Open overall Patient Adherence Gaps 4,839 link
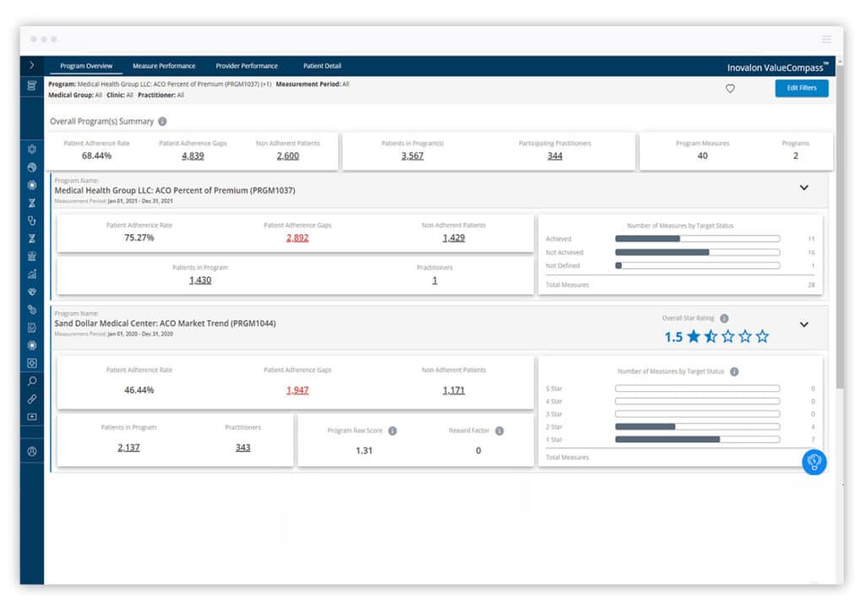Screen dimensions: 865x616 [193, 156]
